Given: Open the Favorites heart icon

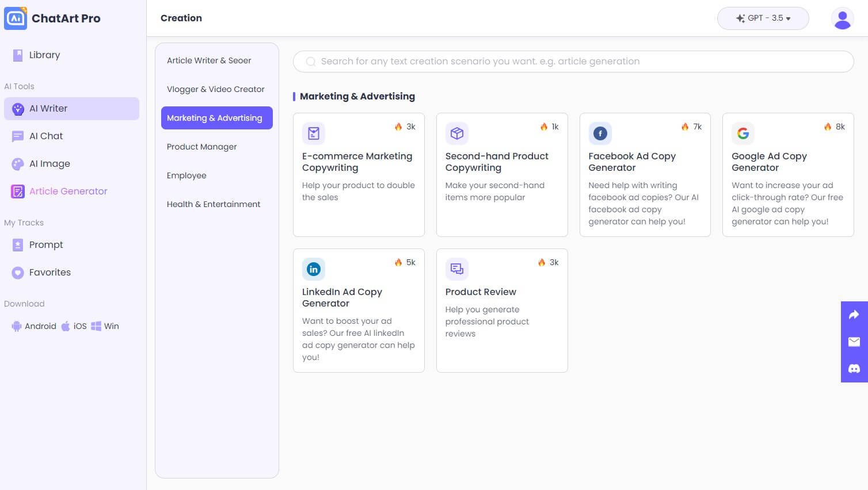Looking at the screenshot, I should pos(18,273).
